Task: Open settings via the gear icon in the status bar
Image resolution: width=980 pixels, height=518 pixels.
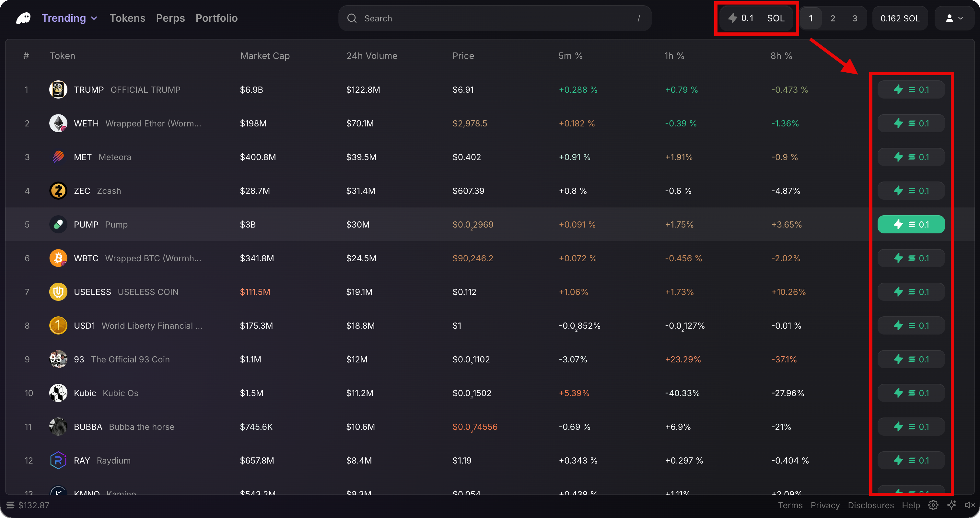Action: (933, 505)
